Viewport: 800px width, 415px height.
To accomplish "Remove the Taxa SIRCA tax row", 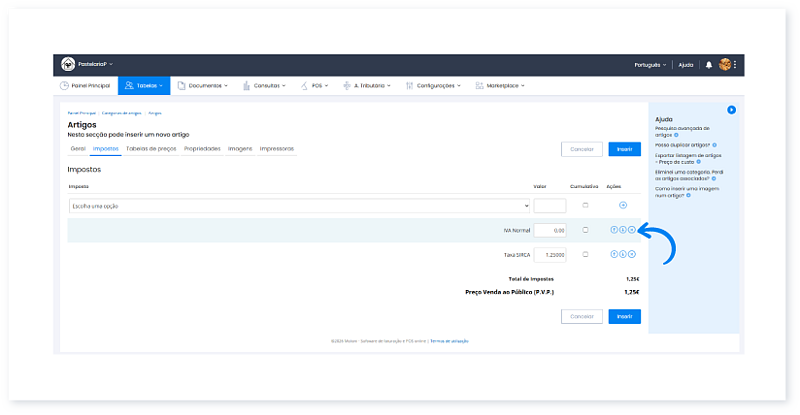I will 631,255.
